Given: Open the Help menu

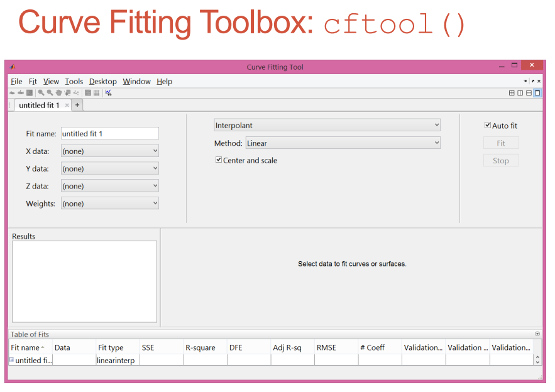Looking at the screenshot, I should tap(164, 82).
